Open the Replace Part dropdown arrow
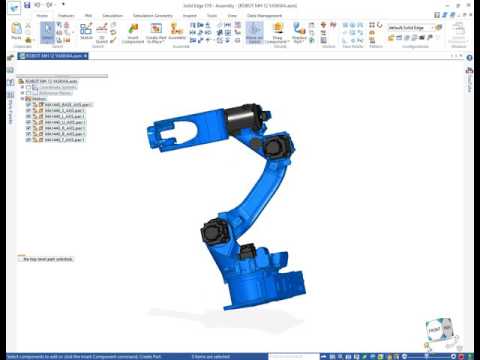The image size is (480, 360). 304,41
